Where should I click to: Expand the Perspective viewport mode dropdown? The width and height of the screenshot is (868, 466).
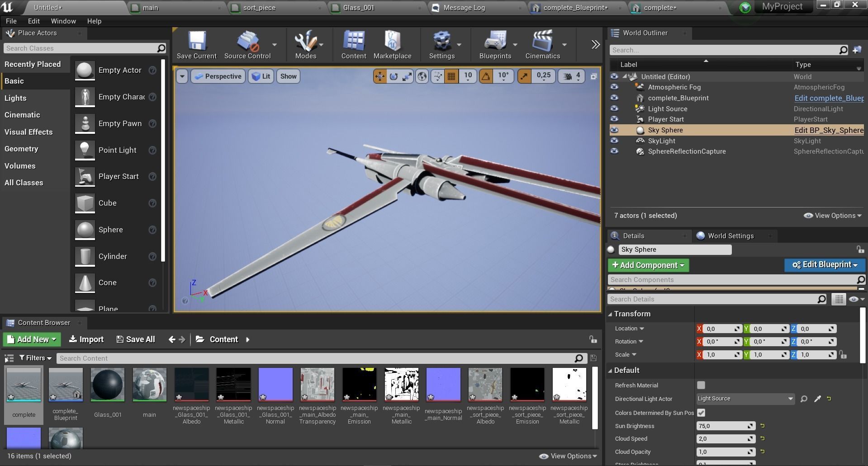pyautogui.click(x=218, y=76)
